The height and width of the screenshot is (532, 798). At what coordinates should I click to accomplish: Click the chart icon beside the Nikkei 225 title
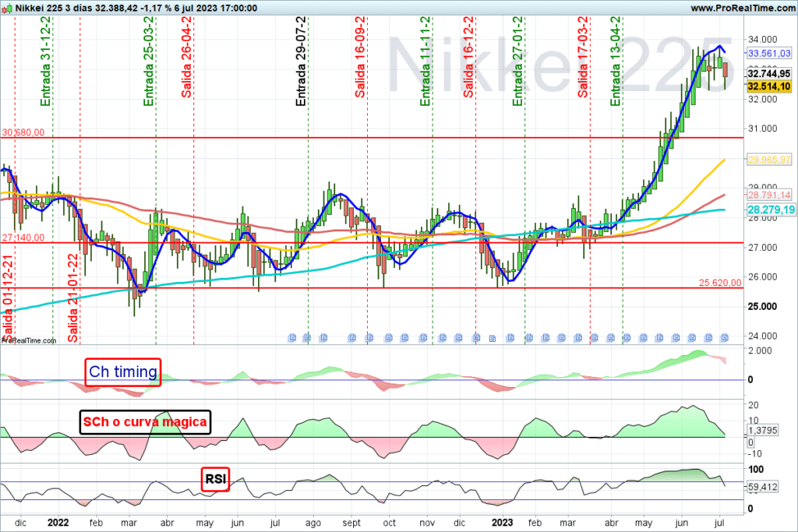click(x=6, y=9)
